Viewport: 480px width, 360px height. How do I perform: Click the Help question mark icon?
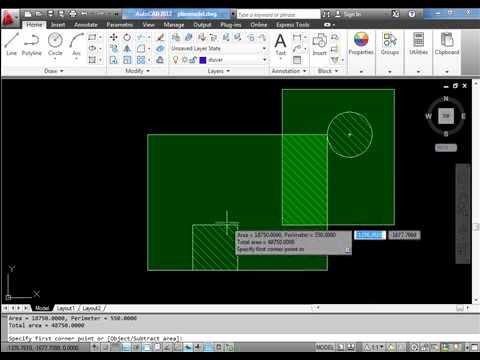(412, 14)
